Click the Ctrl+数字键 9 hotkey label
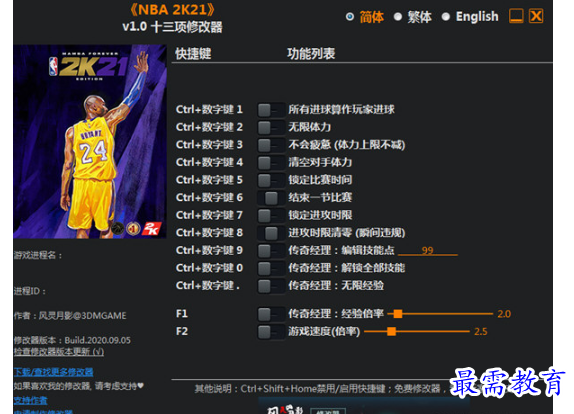Image resolution: width=574 pixels, height=414 pixels. [209, 250]
